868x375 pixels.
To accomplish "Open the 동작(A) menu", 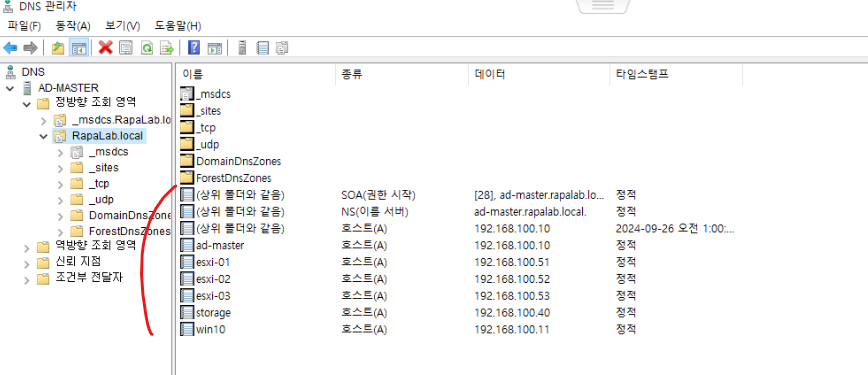I will point(73,26).
